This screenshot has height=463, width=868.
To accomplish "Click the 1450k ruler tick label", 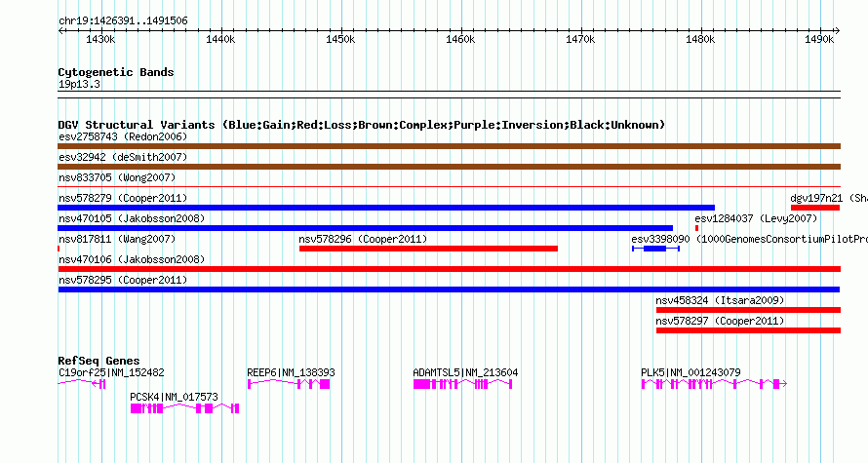I will pos(340,40).
